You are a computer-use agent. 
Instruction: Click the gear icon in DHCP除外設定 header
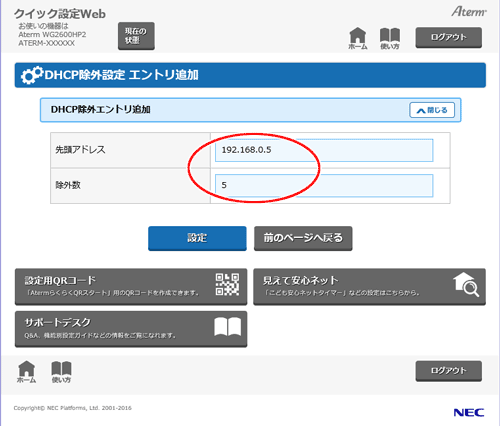point(32,75)
